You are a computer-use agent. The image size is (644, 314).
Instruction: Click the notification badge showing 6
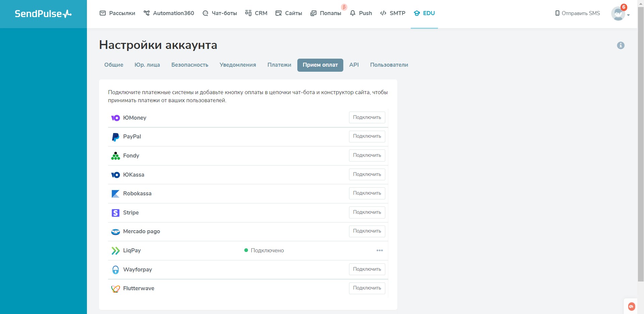624,7
